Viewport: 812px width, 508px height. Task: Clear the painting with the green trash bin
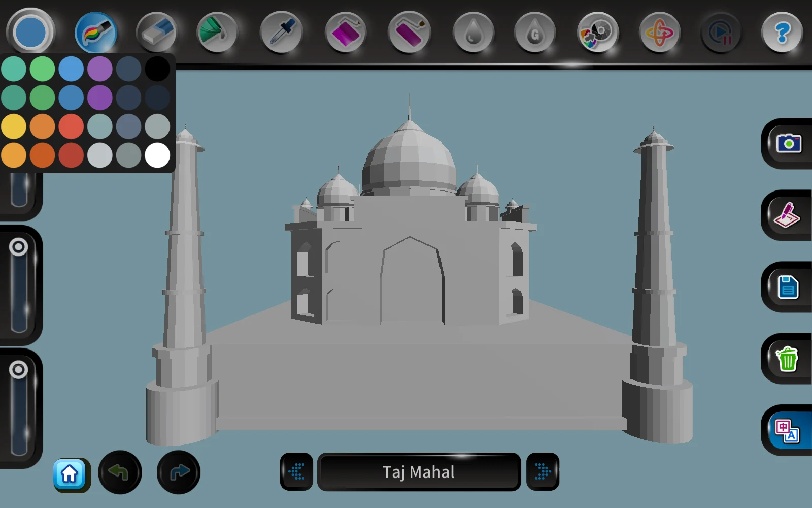pyautogui.click(x=788, y=359)
